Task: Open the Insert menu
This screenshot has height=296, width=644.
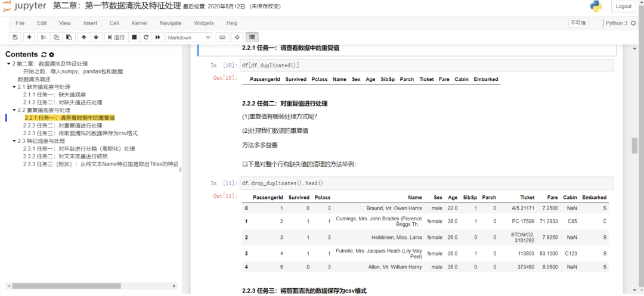Action: pyautogui.click(x=91, y=23)
